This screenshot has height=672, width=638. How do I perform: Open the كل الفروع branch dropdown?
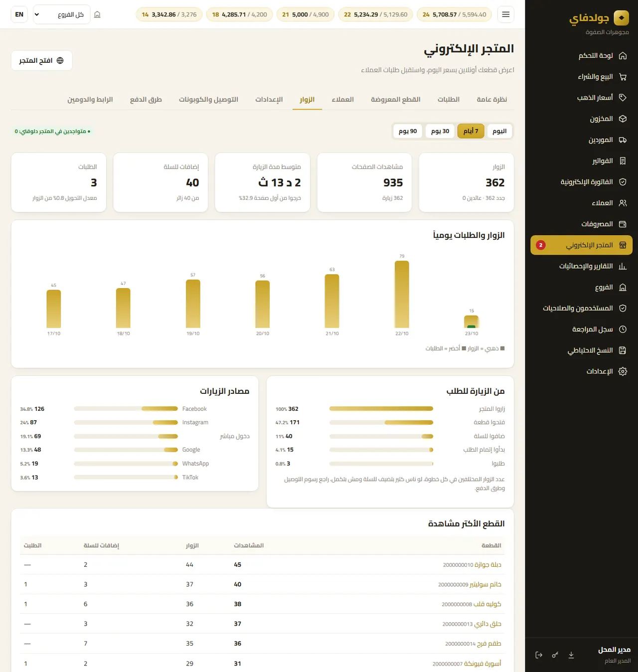(x=61, y=14)
